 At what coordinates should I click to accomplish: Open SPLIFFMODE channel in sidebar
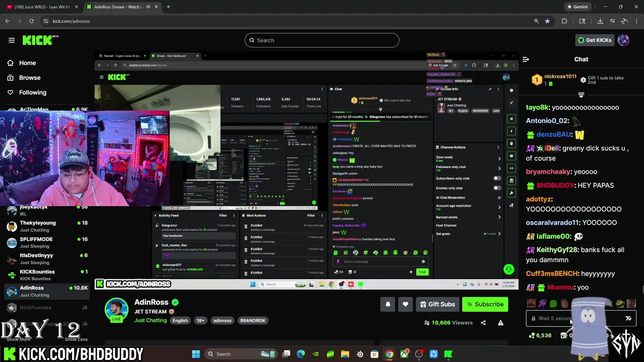coord(46,242)
